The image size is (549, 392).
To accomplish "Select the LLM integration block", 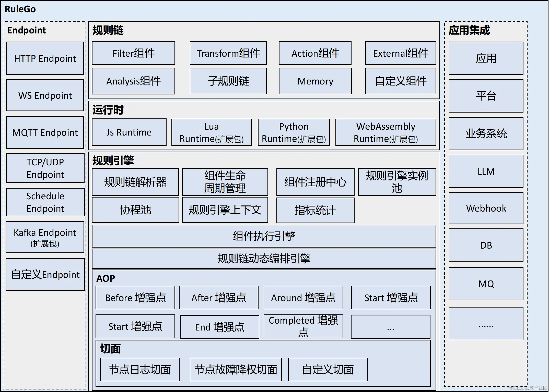I will pos(486,171).
